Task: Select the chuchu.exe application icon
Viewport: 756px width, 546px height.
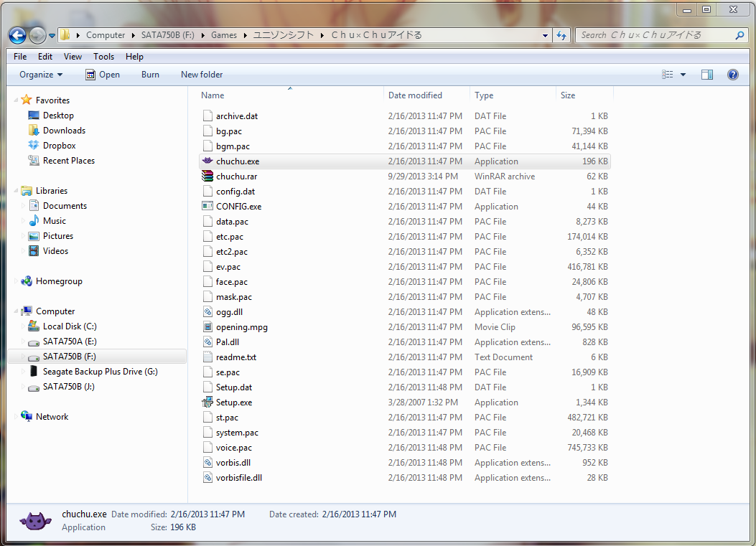Action: (207, 161)
